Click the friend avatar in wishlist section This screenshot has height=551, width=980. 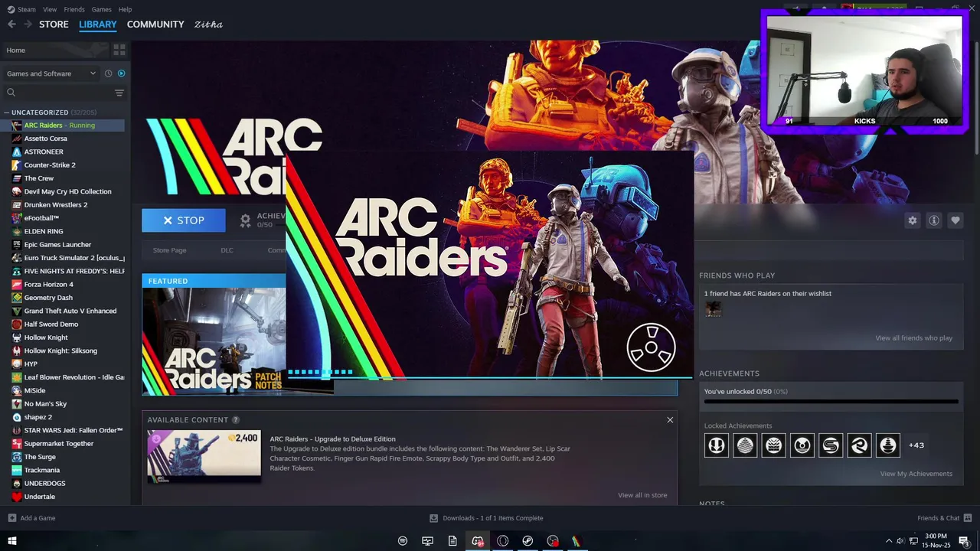[713, 309]
